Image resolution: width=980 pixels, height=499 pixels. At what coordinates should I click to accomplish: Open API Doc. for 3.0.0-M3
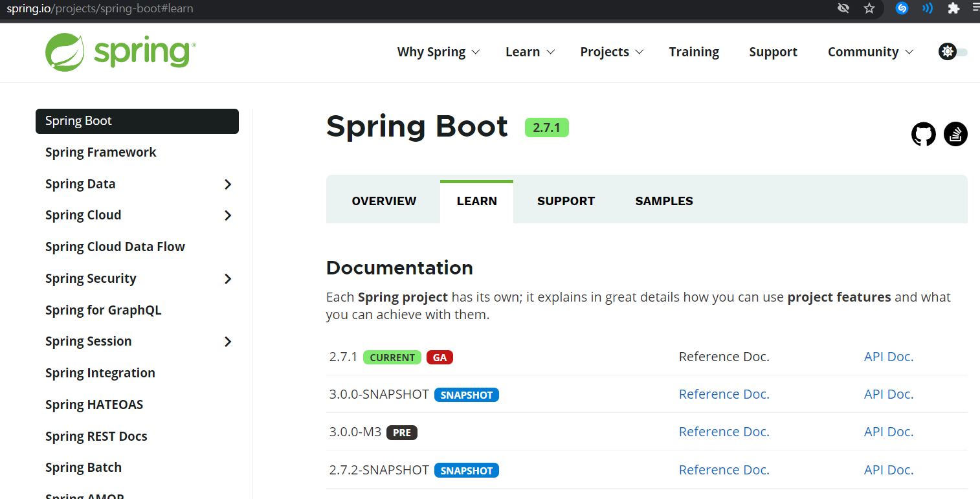[x=889, y=432]
